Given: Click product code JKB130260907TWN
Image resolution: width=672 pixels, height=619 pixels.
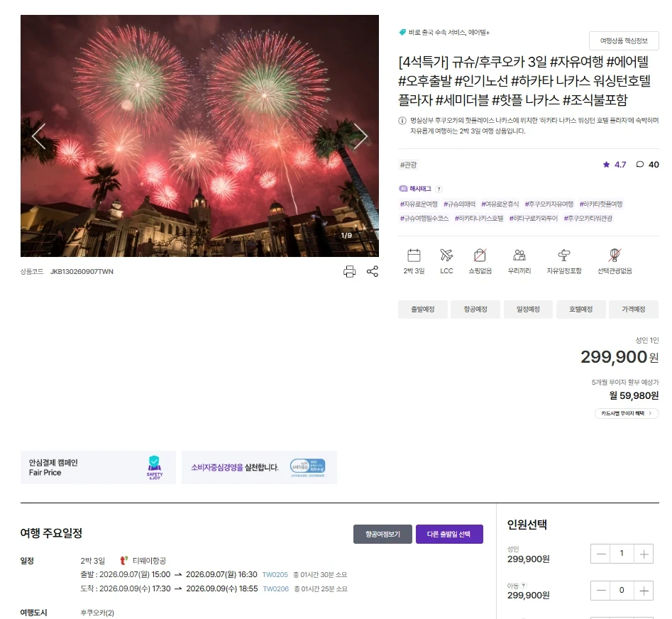Looking at the screenshot, I should coord(82,271).
